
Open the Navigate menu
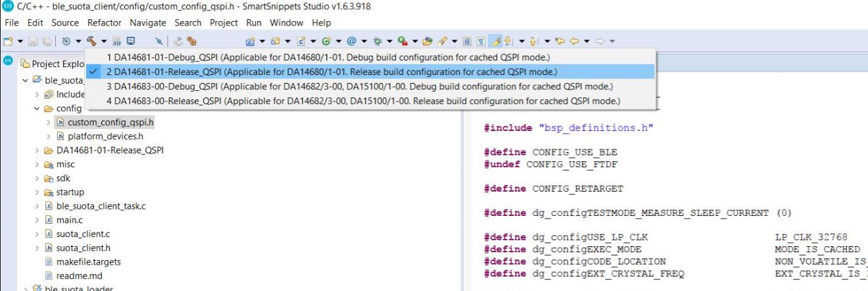click(x=148, y=22)
